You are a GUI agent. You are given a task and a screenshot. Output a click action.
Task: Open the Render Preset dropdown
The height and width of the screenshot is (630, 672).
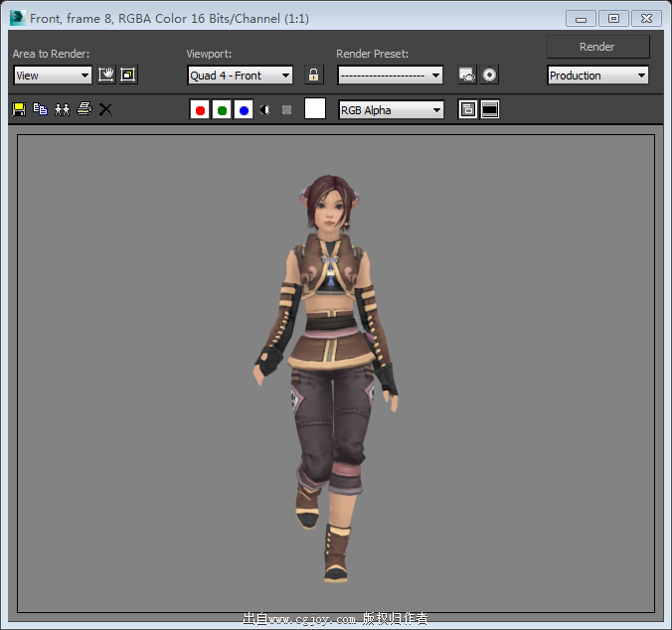390,76
